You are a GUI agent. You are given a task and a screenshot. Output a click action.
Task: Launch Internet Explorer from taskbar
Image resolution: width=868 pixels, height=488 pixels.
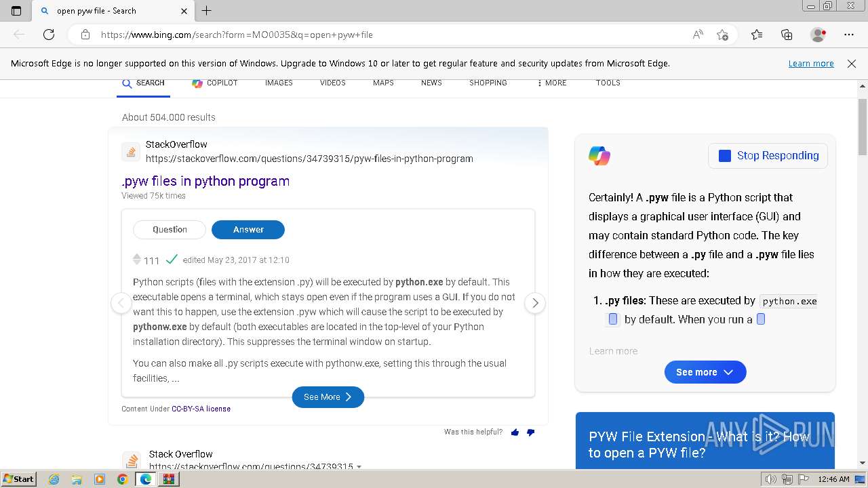(54, 479)
